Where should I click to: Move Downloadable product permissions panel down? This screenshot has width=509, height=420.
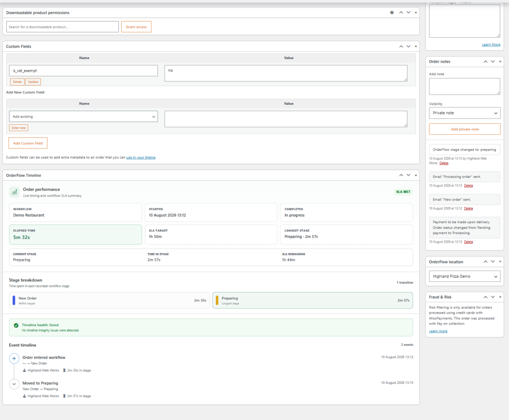[x=409, y=12]
